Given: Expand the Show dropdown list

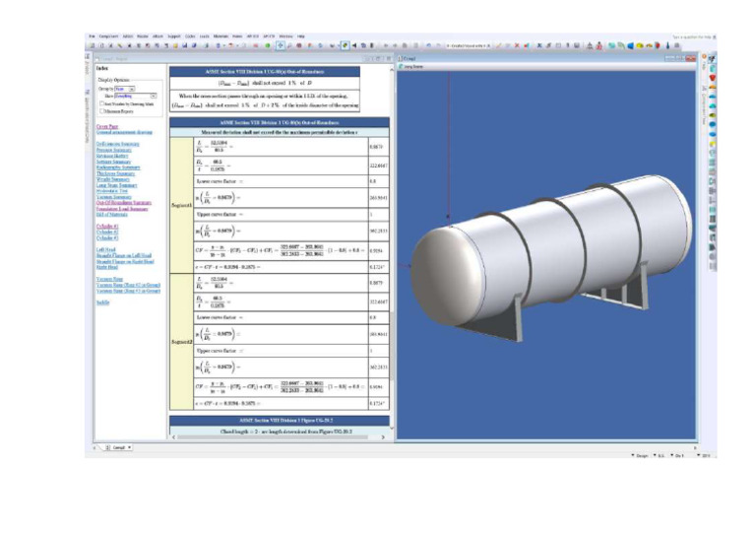Looking at the screenshot, I should [x=136, y=97].
